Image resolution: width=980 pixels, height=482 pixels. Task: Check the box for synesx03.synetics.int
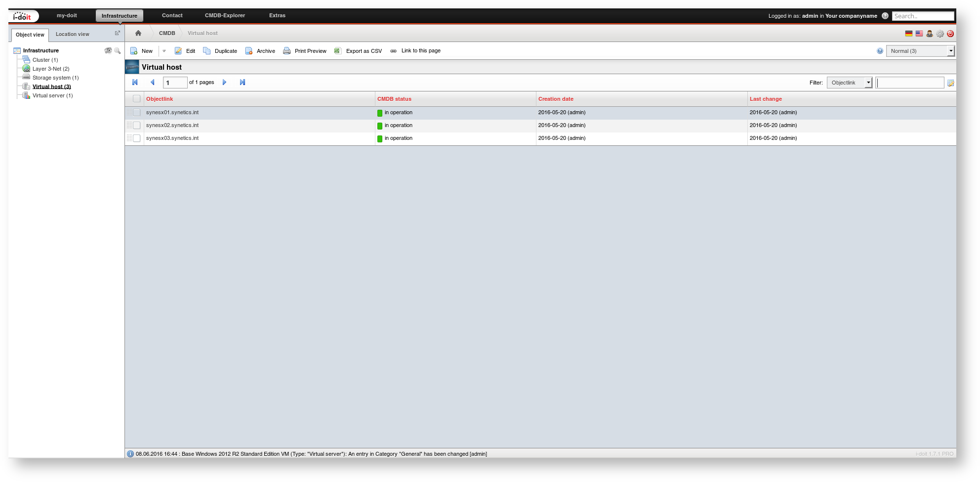tap(137, 138)
